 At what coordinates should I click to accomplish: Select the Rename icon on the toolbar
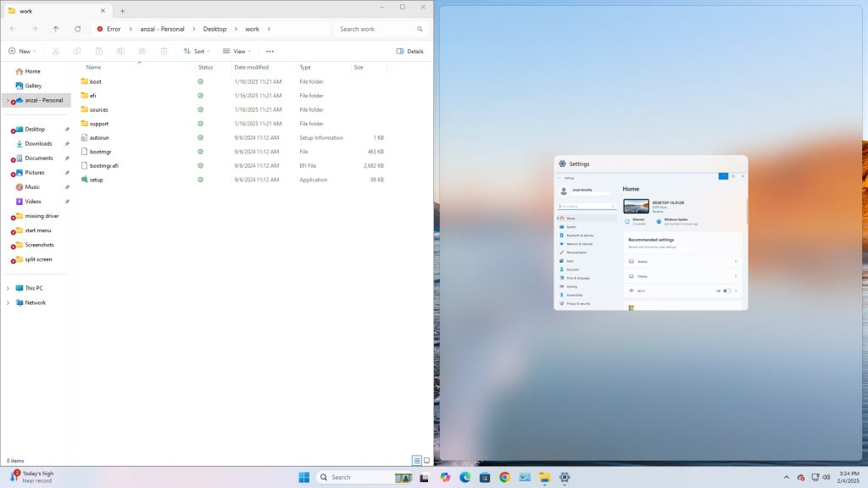coord(120,51)
